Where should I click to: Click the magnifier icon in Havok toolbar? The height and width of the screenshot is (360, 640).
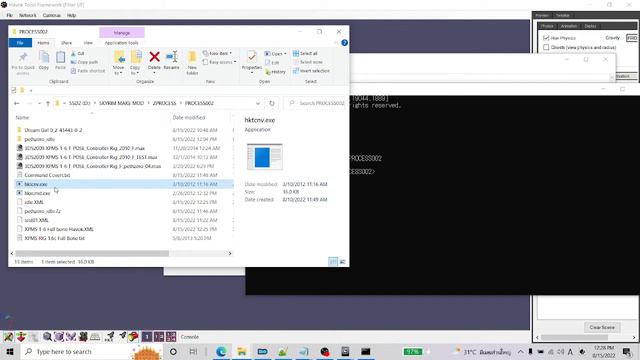pyautogui.click(x=47, y=337)
